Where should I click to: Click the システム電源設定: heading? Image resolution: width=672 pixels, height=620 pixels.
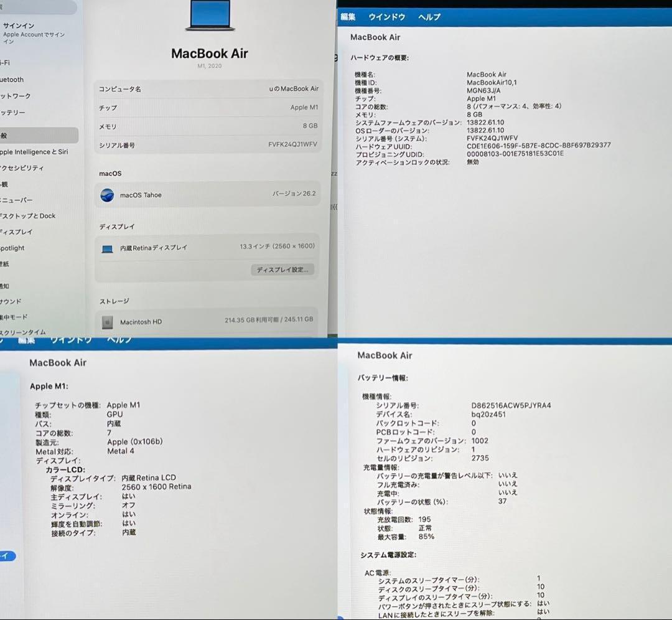(388, 555)
